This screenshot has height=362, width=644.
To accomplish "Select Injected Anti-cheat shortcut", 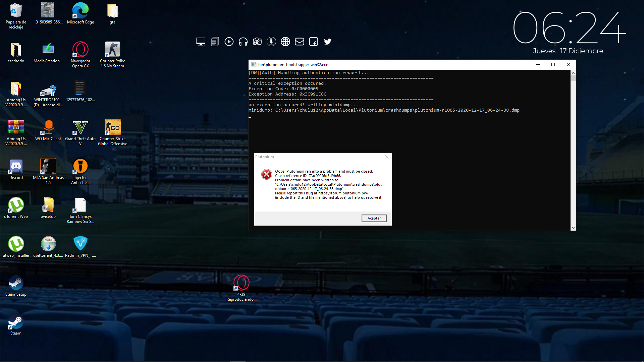I will click(x=80, y=171).
